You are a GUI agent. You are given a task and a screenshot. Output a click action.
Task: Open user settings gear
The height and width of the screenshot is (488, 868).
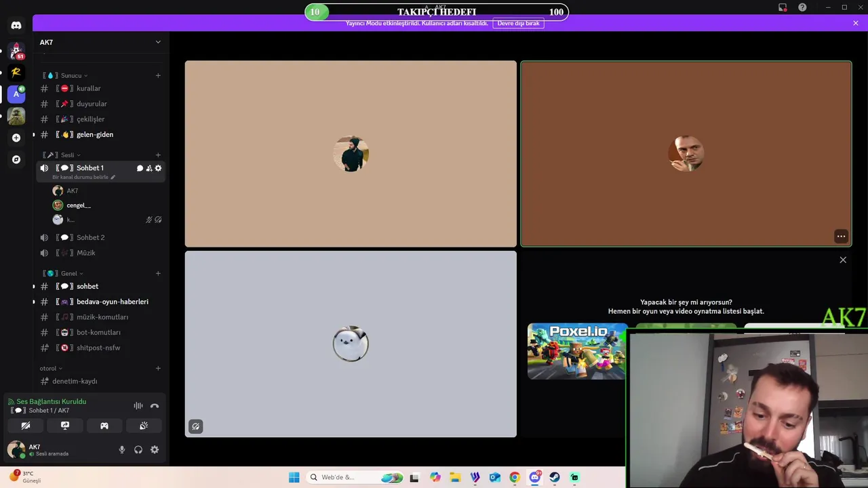coord(155,449)
